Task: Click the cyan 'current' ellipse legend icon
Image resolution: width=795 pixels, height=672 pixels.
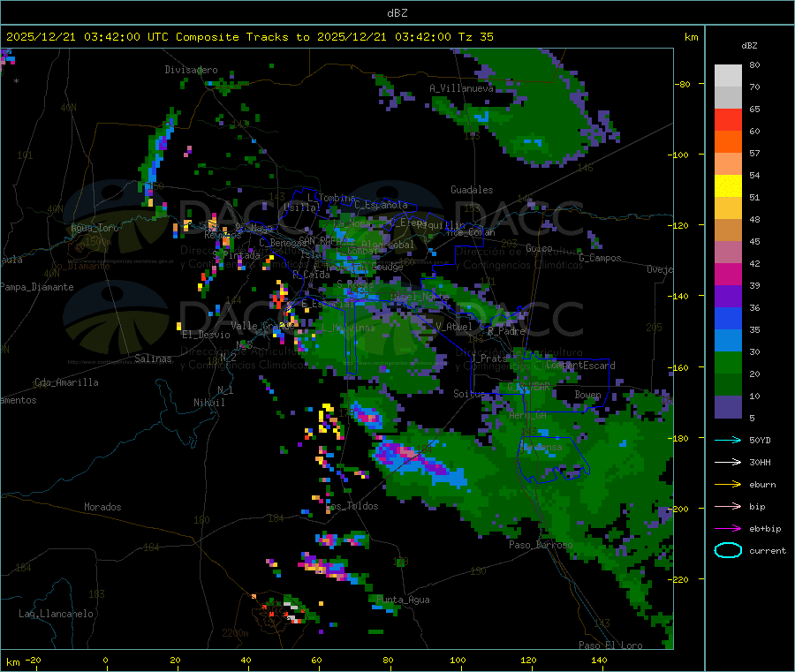Action: [728, 550]
